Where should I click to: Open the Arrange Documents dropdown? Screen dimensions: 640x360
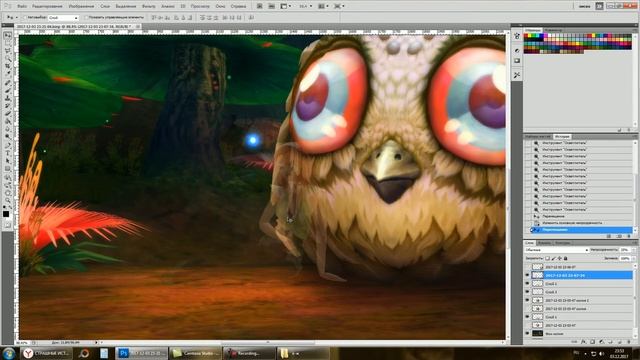(x=323, y=6)
